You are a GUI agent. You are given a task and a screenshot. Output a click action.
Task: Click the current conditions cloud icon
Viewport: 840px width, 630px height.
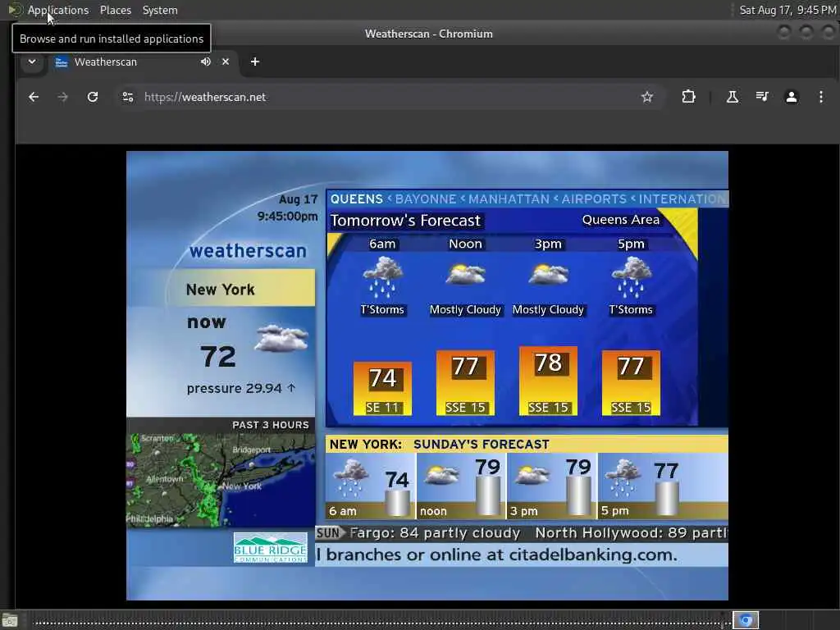point(281,338)
